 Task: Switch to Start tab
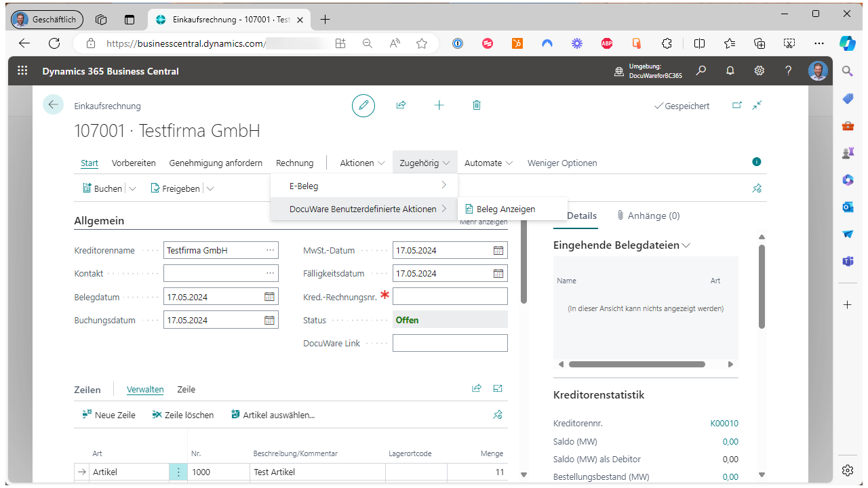90,163
